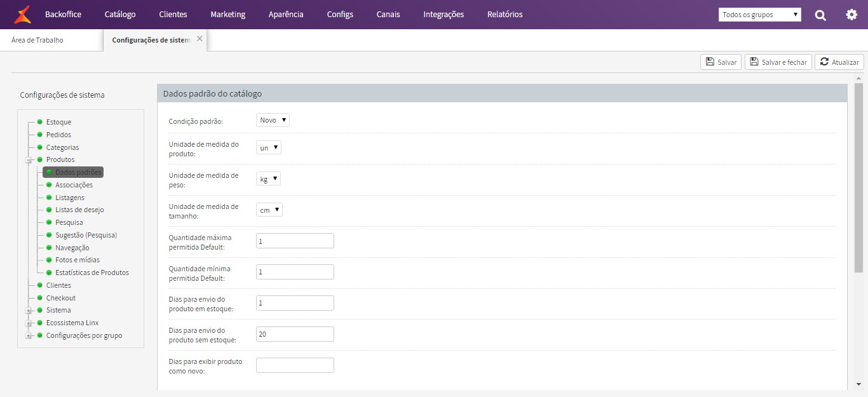Select Estoque in the tree
The height and width of the screenshot is (397, 868).
[58, 122]
